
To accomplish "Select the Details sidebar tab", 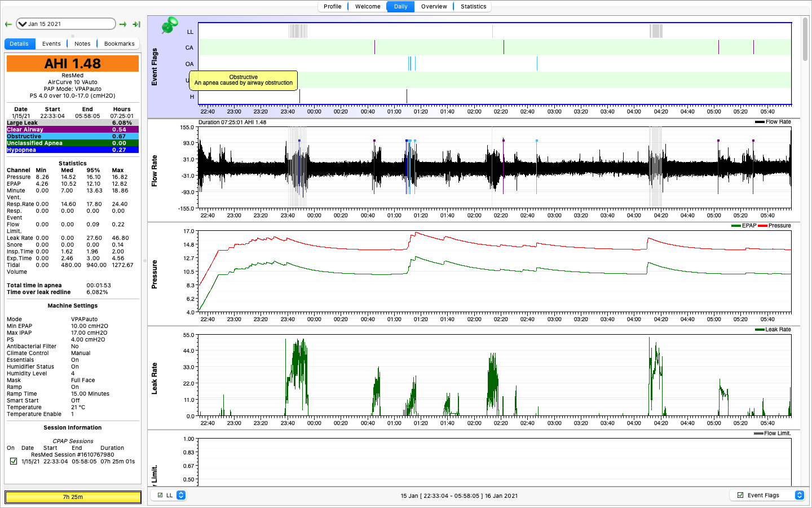I will pos(19,43).
